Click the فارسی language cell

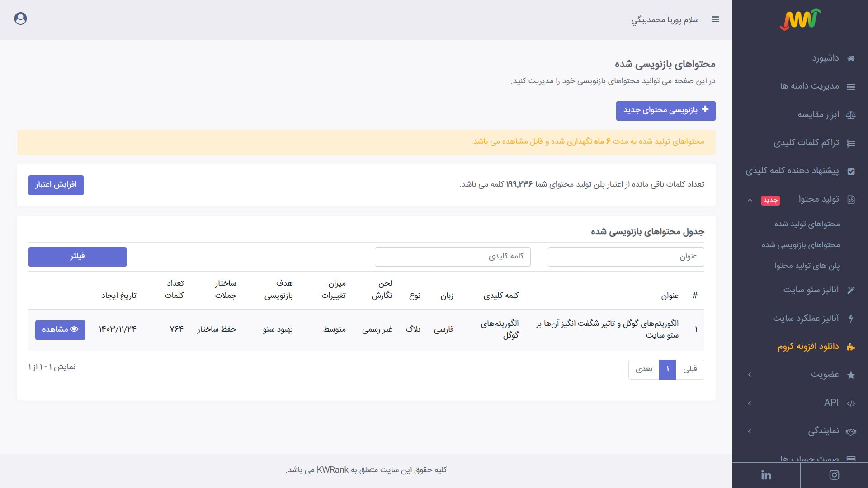click(x=443, y=329)
